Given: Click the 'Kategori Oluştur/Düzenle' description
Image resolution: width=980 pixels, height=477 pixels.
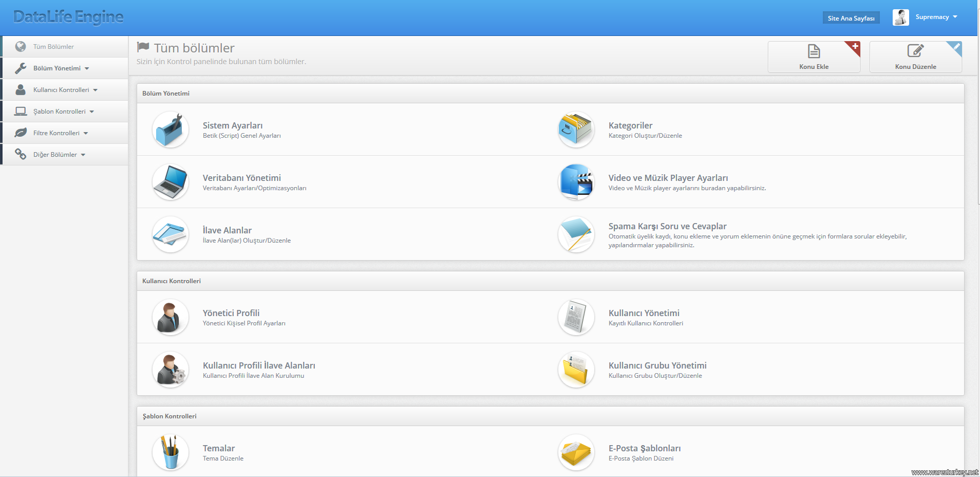Looking at the screenshot, I should 645,136.
